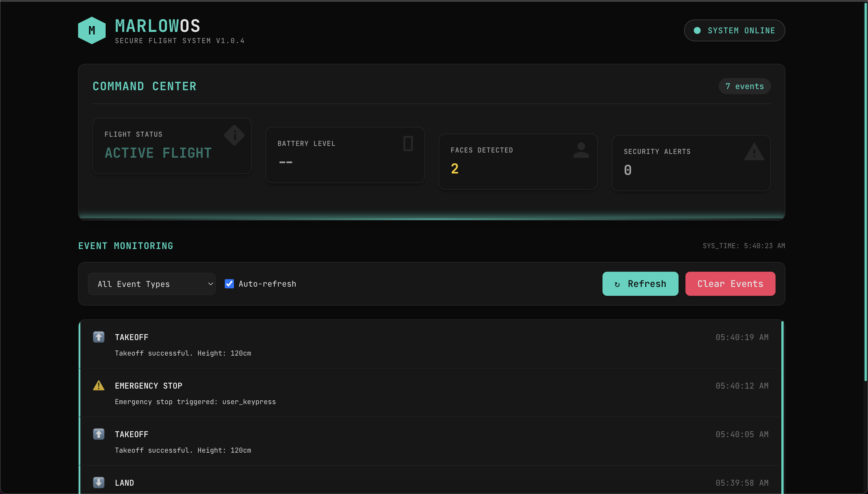The width and height of the screenshot is (868, 494).
Task: Click the emergency stop warning icon
Action: (99, 385)
